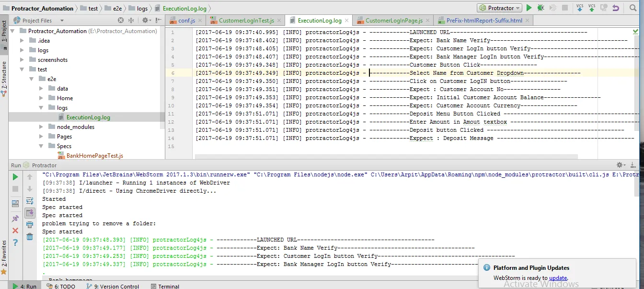Open the 9: Version Control tool tab
Viewport: 644px width, 289px height.
coord(113,286)
